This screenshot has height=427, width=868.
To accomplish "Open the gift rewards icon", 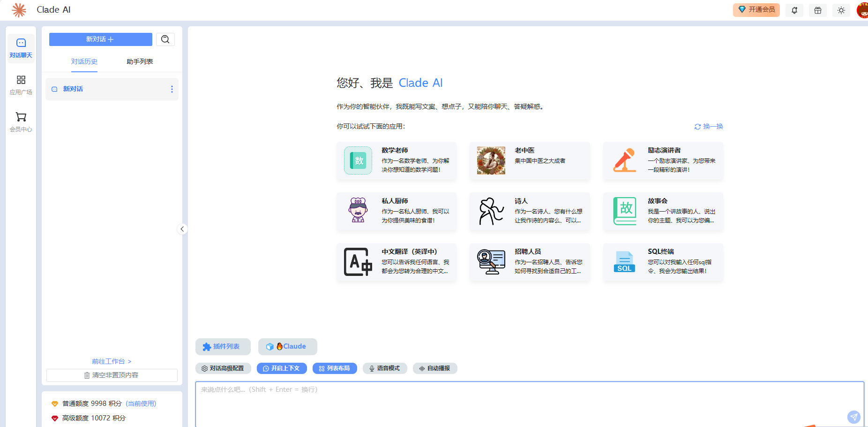I will coord(817,10).
